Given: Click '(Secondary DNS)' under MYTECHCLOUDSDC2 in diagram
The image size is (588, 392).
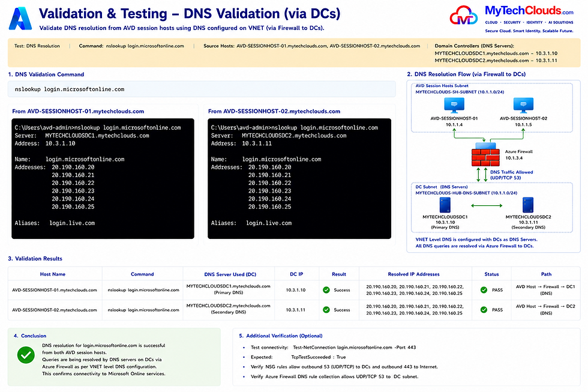Looking at the screenshot, I should point(528,228).
